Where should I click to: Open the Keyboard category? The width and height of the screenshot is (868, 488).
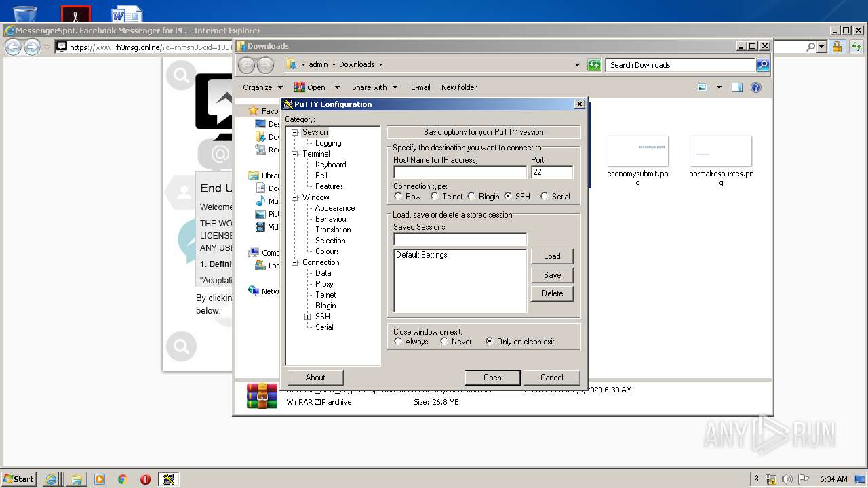pos(330,165)
